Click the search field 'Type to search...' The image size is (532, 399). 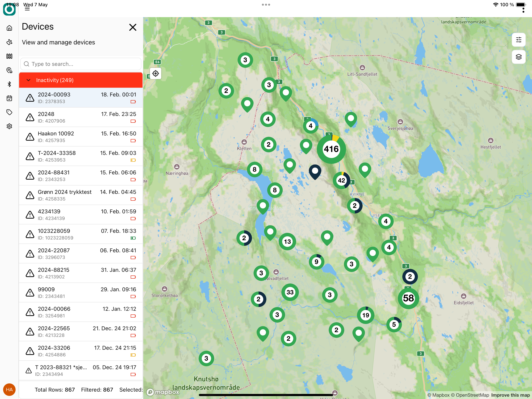pyautogui.click(x=81, y=64)
